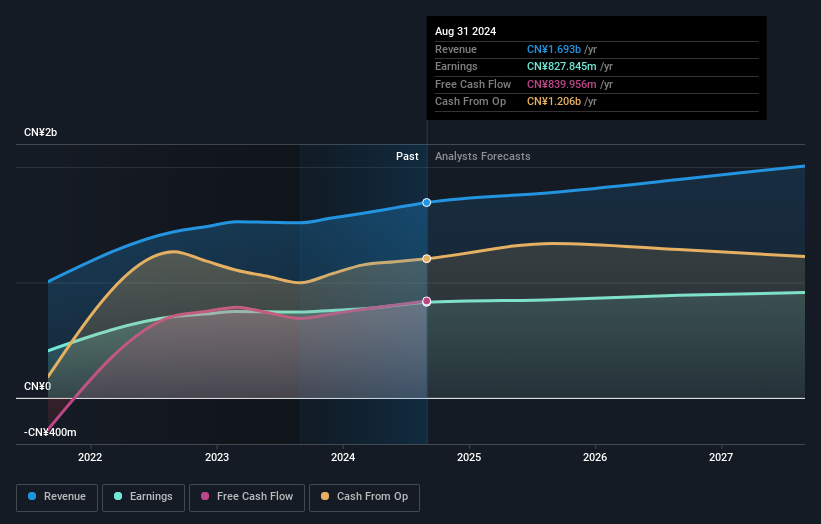Screen dimensions: 821x524
Task: Click the Cash From Op label in tooltip
Action: coord(471,102)
